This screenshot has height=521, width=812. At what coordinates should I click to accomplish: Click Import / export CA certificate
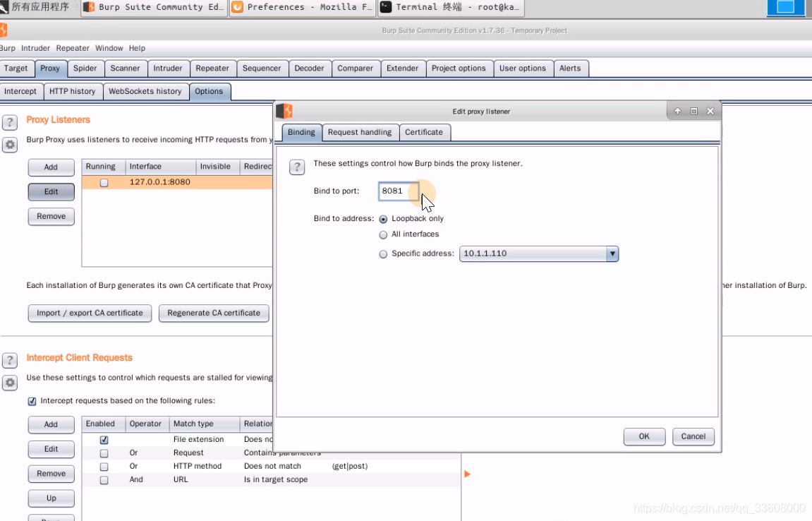pyautogui.click(x=90, y=313)
